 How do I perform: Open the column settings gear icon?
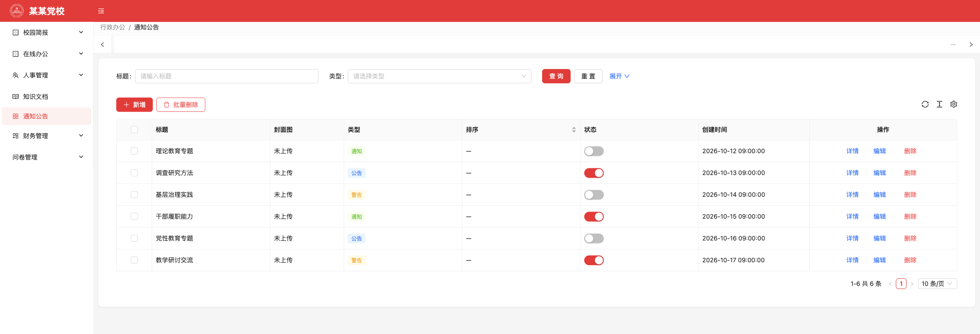(954, 104)
